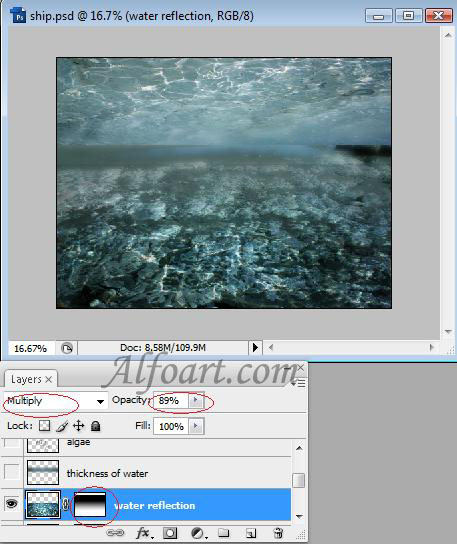Create a new layer group
457x544 pixels.
click(223, 533)
